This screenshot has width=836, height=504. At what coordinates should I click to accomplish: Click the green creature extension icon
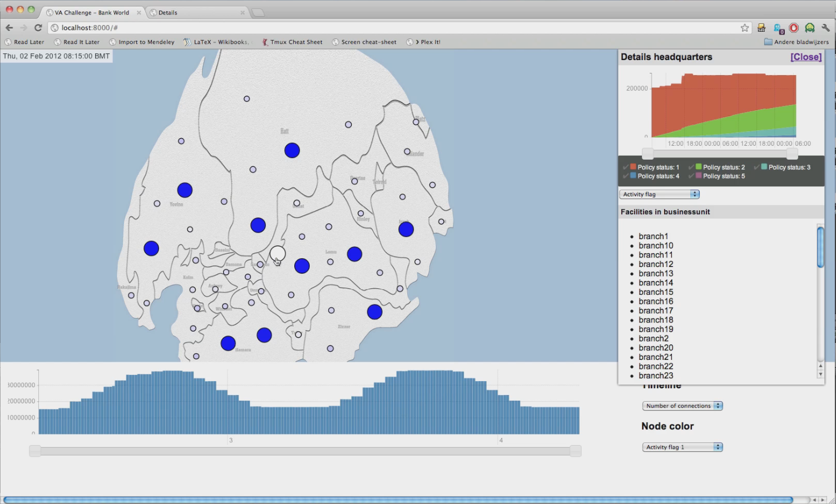[810, 28]
